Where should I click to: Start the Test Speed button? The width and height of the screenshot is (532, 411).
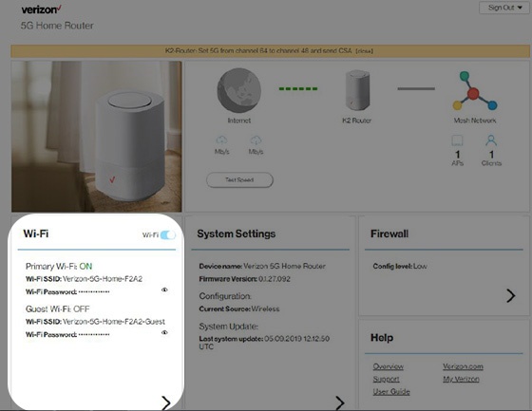[239, 179]
